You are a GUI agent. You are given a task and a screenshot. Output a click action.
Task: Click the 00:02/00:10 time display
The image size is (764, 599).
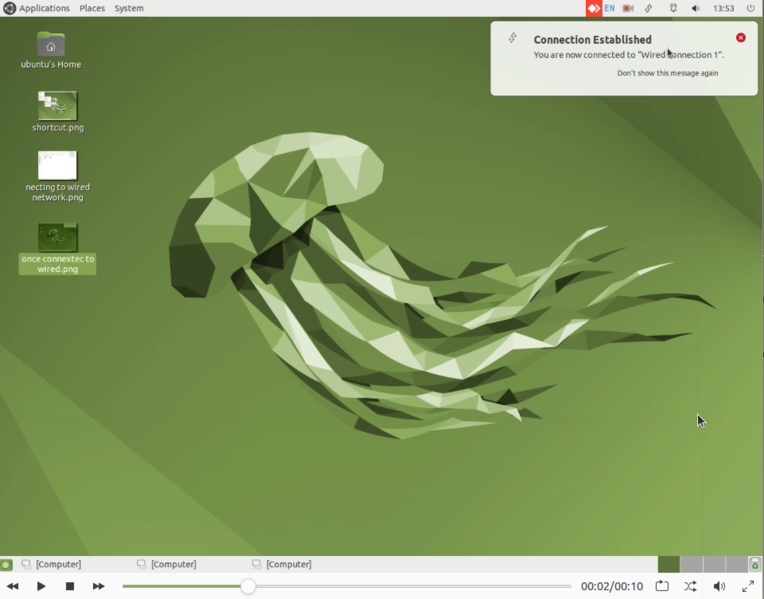611,586
